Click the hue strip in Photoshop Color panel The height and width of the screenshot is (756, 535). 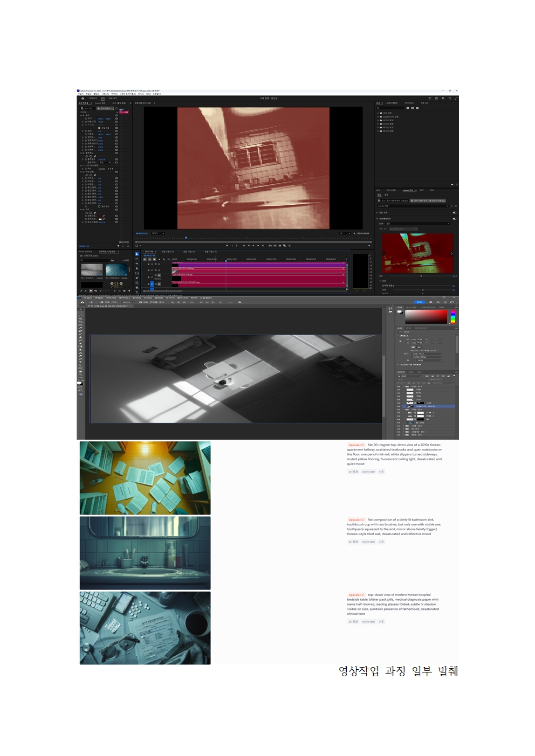(453, 317)
